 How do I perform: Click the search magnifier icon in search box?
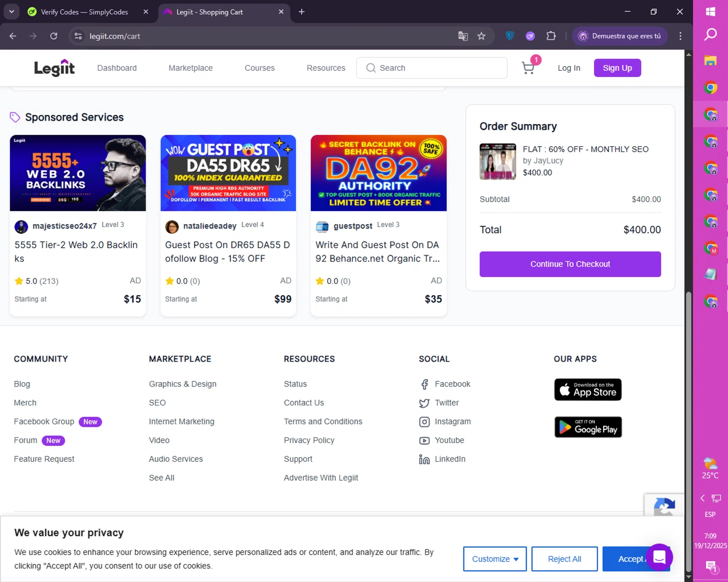[371, 68]
